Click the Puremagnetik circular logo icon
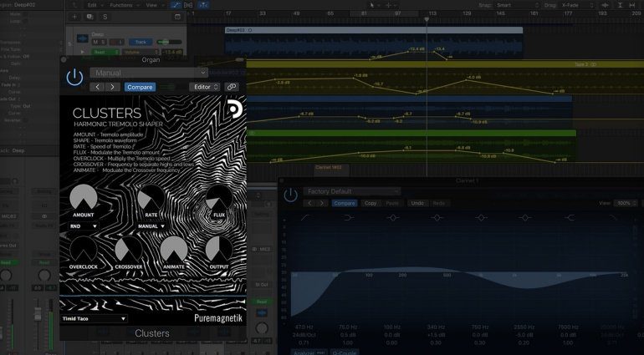This screenshot has height=355, width=644. pos(235,109)
